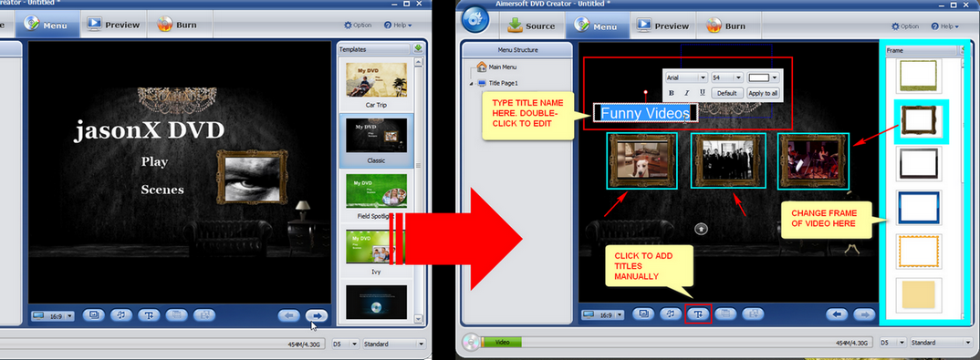
Task: Toggle Bold in the text format popup
Action: (x=672, y=93)
